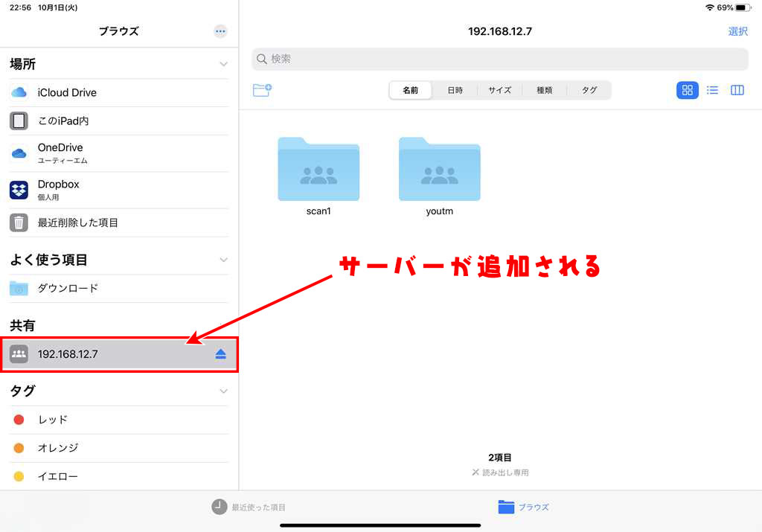Select the レッド tag
Image resolution: width=762 pixels, height=532 pixels.
coord(118,420)
